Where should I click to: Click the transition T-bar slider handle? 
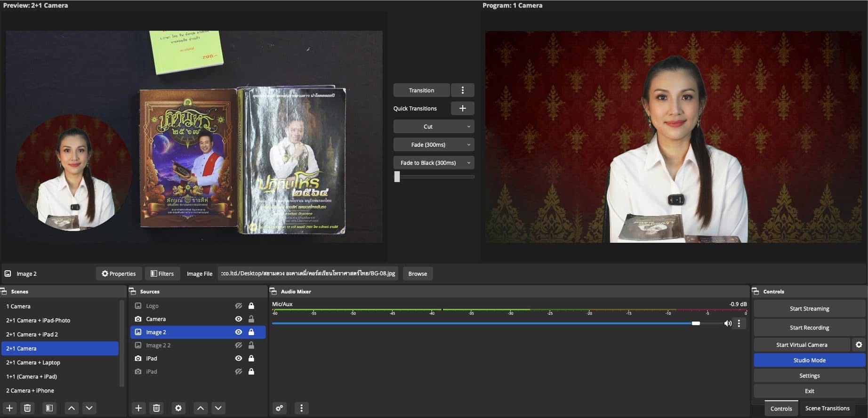(397, 177)
